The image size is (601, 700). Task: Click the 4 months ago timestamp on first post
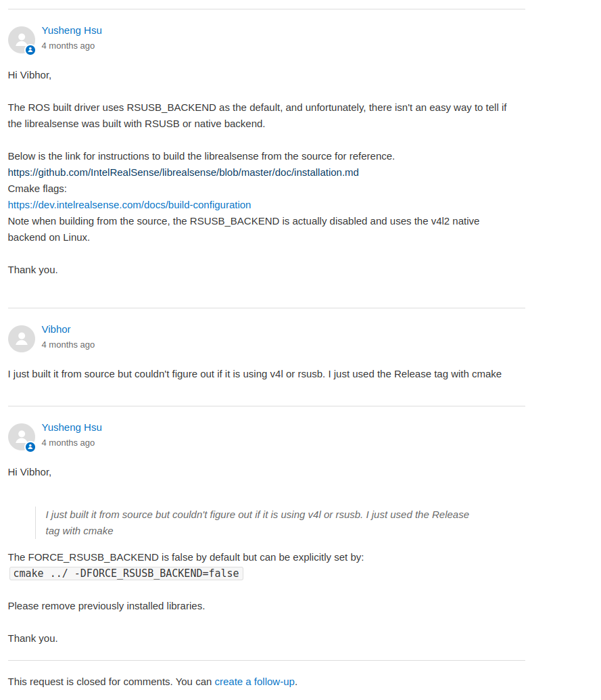[68, 45]
